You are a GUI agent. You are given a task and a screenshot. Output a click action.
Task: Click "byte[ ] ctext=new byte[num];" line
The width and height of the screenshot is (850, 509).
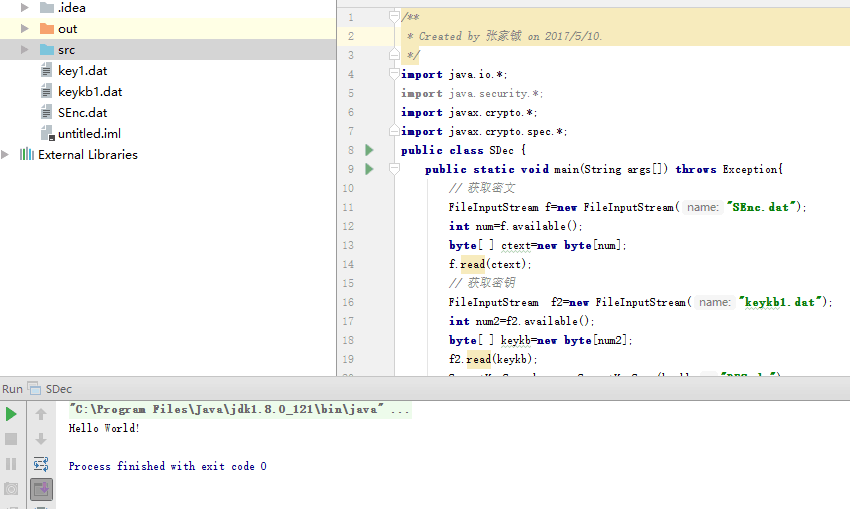(x=537, y=245)
